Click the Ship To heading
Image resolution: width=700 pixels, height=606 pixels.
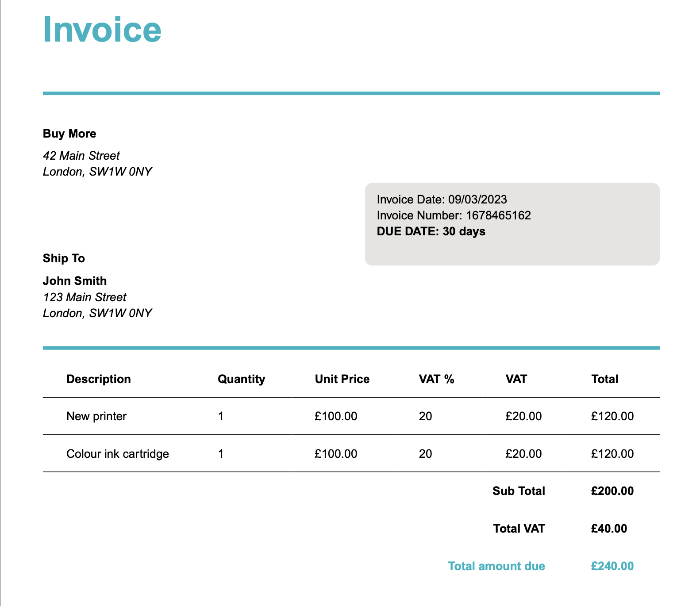(x=64, y=258)
